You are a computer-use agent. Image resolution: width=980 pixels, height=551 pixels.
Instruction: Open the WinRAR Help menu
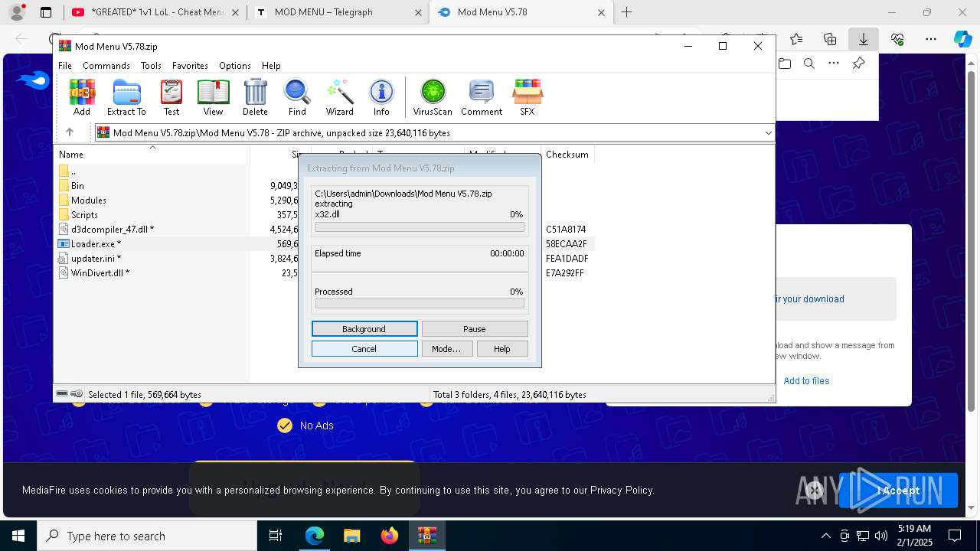pos(271,66)
